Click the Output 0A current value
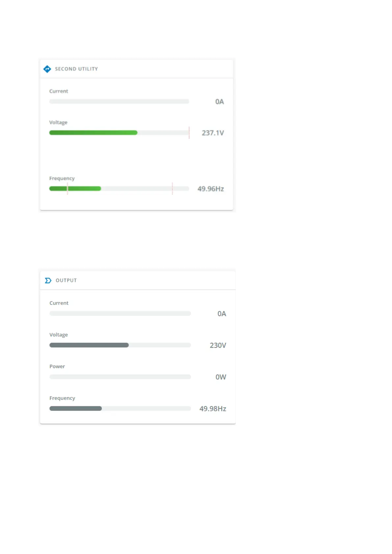The width and height of the screenshot is (392, 554). (x=222, y=314)
